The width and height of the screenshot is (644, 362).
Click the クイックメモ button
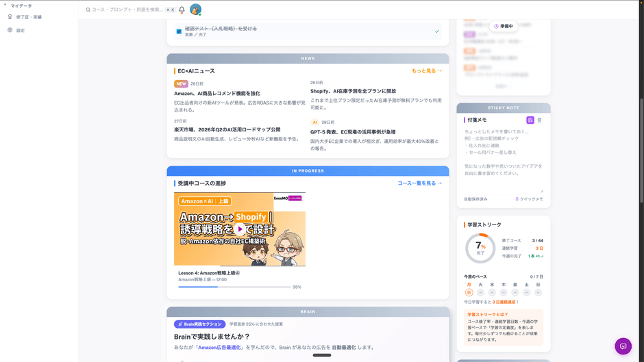coord(529,199)
